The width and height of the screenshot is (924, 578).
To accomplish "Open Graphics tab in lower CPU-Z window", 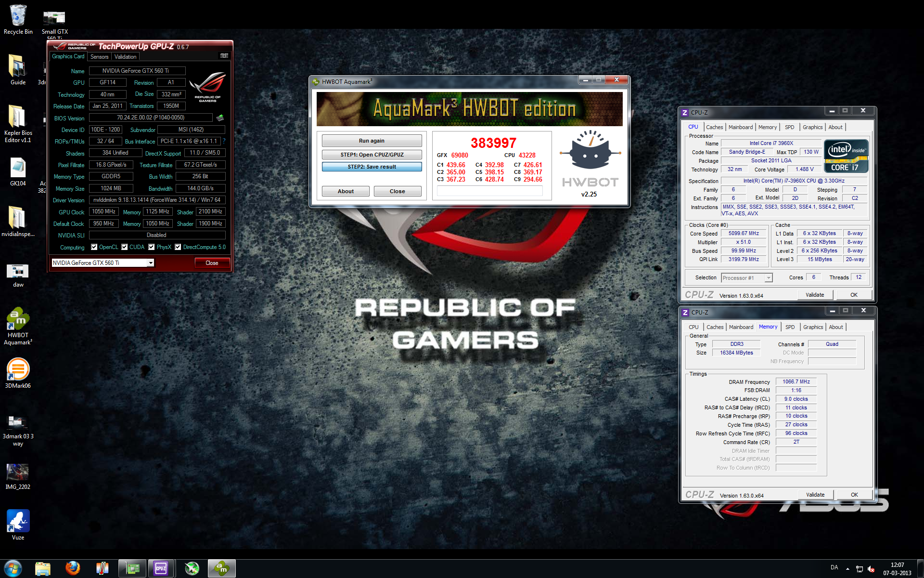I will click(x=813, y=327).
